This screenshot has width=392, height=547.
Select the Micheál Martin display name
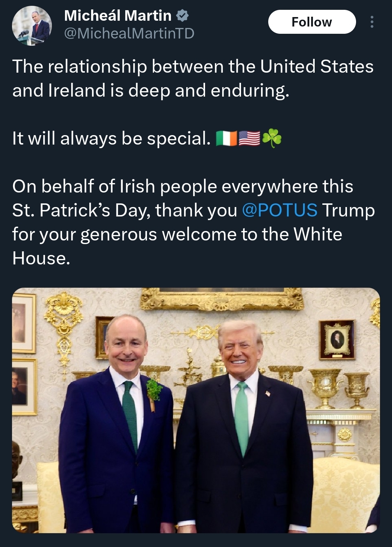(x=118, y=16)
